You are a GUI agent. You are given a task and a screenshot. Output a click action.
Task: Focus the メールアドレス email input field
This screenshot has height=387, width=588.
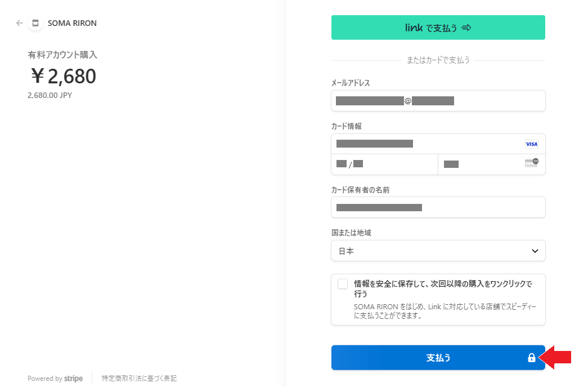tap(438, 101)
